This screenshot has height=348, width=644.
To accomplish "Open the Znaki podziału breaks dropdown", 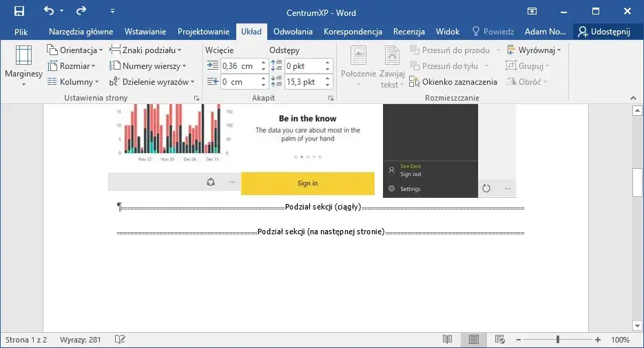I will [145, 50].
